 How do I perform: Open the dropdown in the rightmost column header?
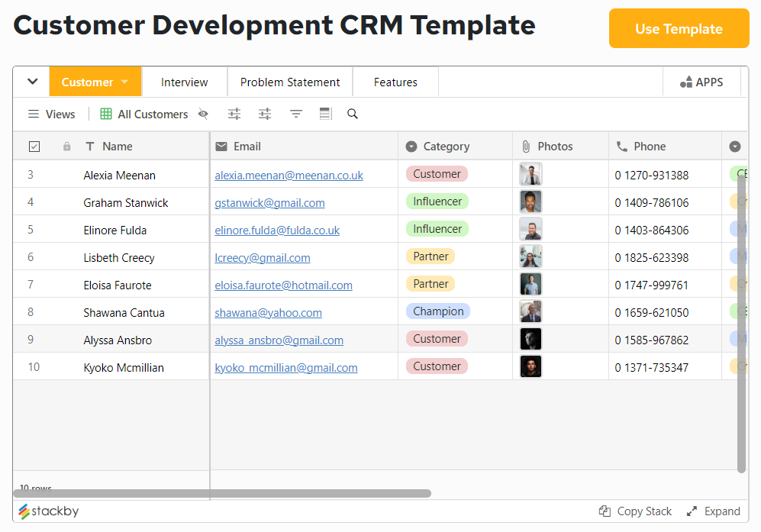734,146
